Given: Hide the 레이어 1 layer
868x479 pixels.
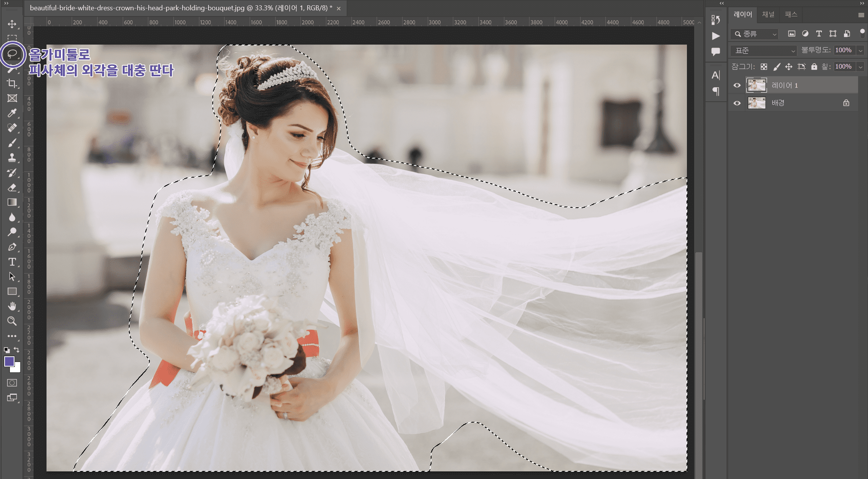Looking at the screenshot, I should [x=737, y=85].
